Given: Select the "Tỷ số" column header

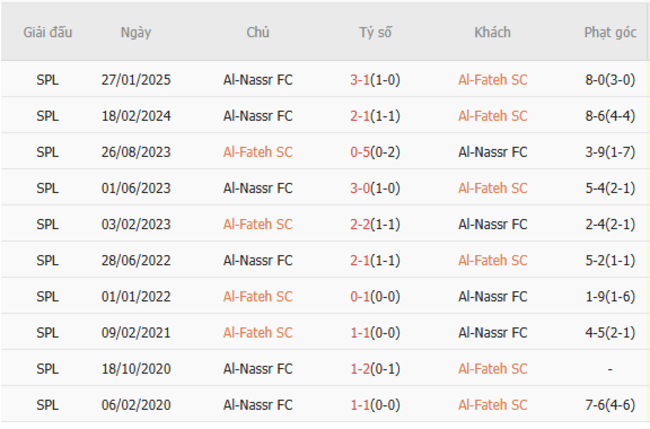Looking at the screenshot, I should [x=375, y=32].
